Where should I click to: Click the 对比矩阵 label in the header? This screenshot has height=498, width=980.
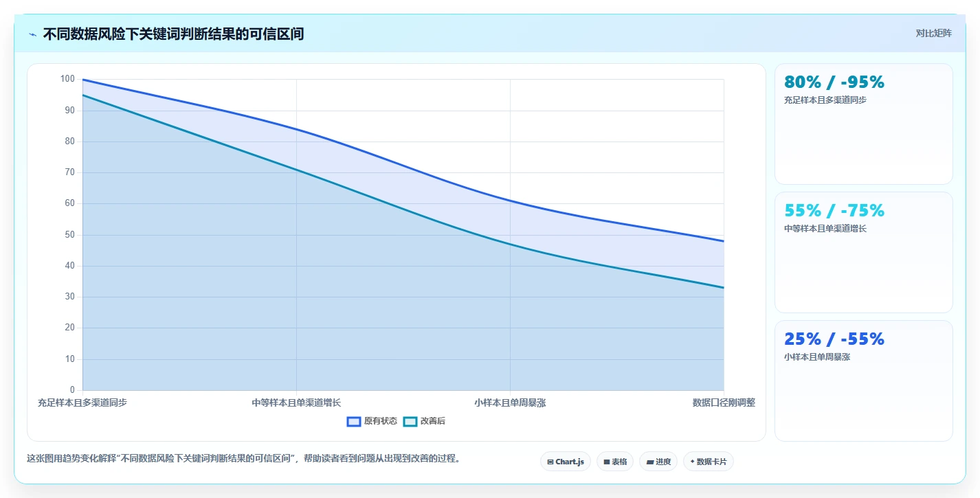pos(933,33)
